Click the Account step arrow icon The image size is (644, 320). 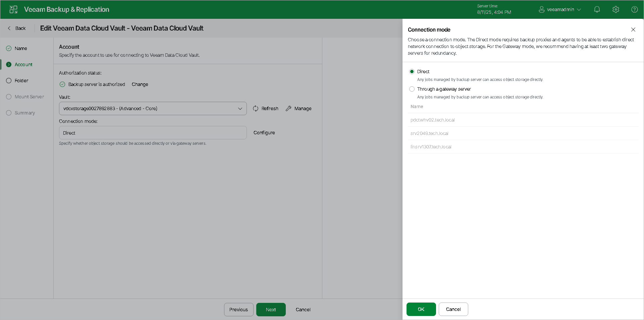[x=9, y=64]
